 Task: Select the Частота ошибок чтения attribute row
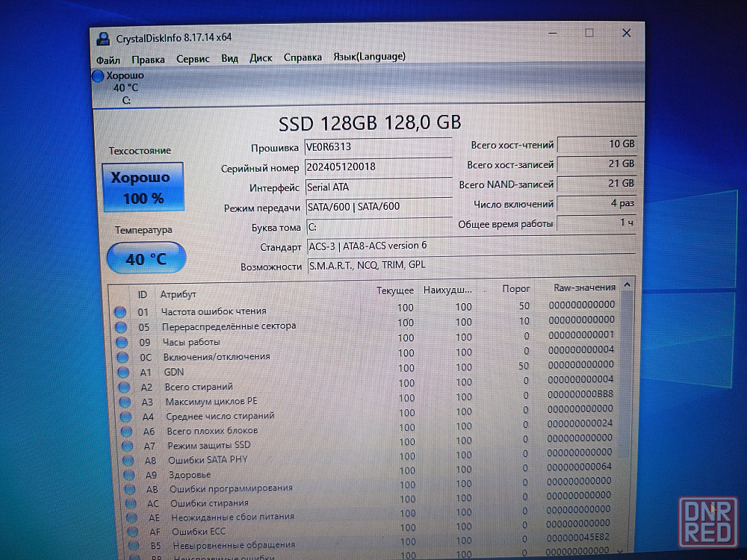pyautogui.click(x=365, y=308)
